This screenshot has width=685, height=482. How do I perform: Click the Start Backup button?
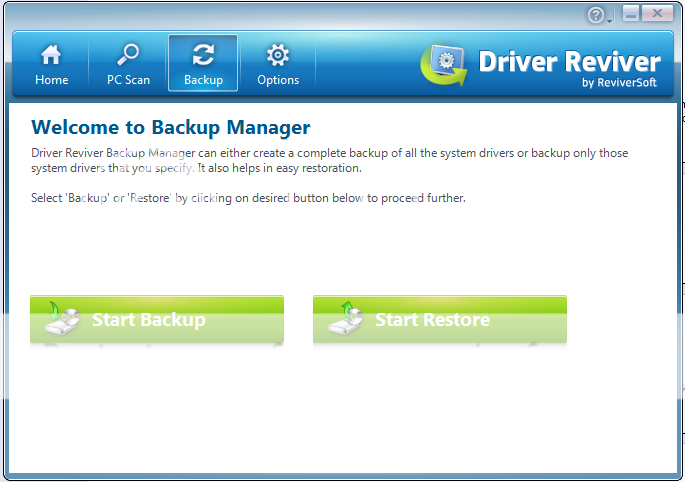tap(157, 319)
